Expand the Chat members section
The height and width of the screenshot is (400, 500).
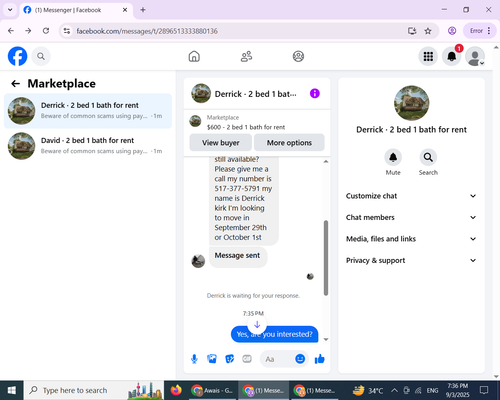coord(411,217)
